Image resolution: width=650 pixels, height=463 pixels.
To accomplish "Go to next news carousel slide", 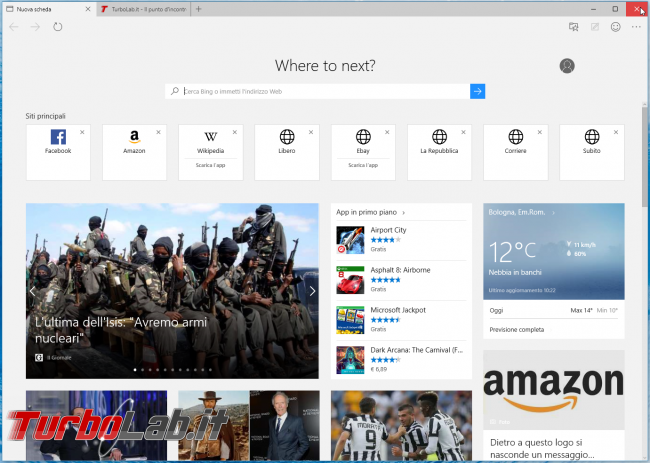I will [313, 291].
